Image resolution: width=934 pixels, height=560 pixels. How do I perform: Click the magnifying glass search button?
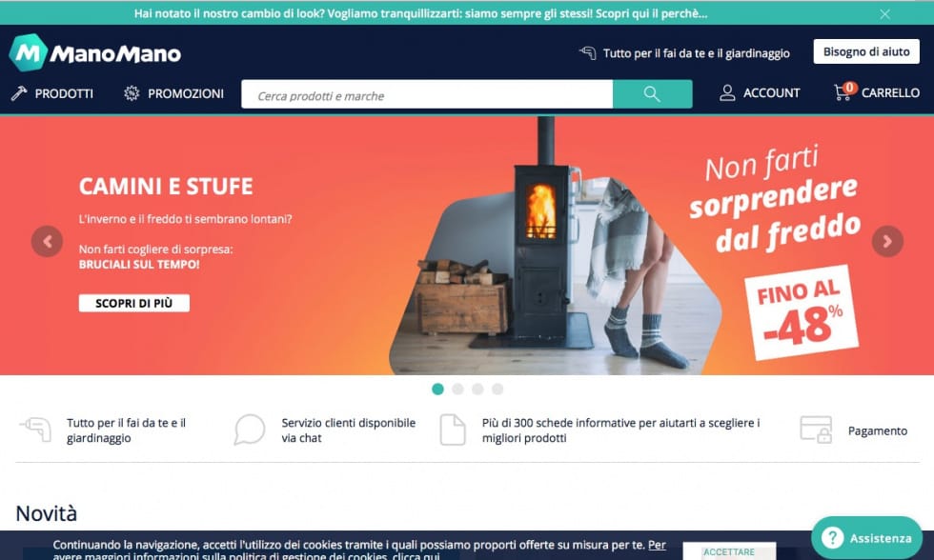click(652, 94)
